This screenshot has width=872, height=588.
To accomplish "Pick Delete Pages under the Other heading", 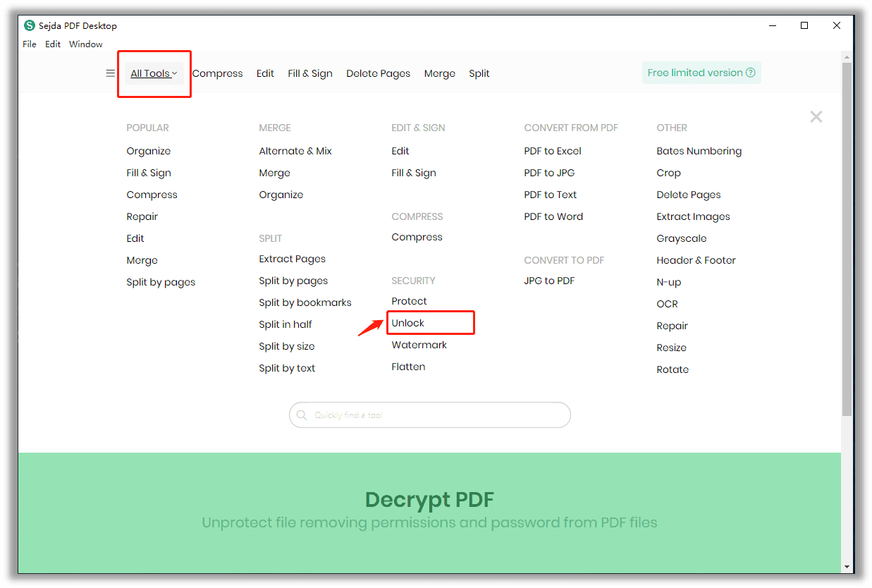I will click(x=689, y=195).
